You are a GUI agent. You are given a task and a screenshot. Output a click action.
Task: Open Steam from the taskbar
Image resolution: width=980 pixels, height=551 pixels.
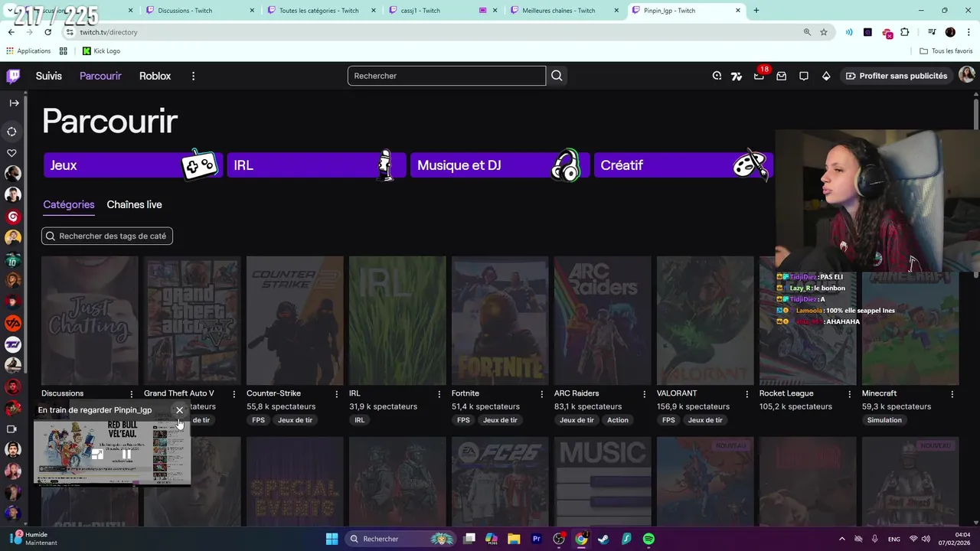[x=604, y=539]
